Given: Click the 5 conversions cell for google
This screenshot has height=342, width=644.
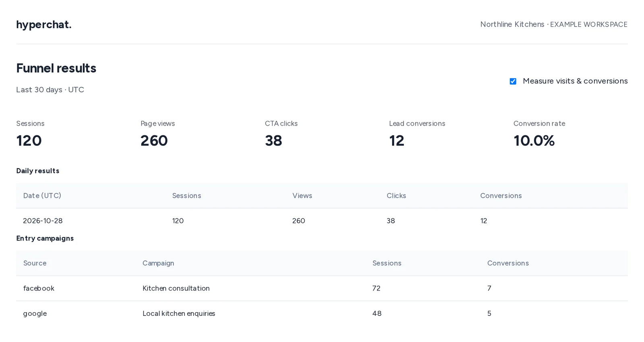Looking at the screenshot, I should (x=489, y=313).
